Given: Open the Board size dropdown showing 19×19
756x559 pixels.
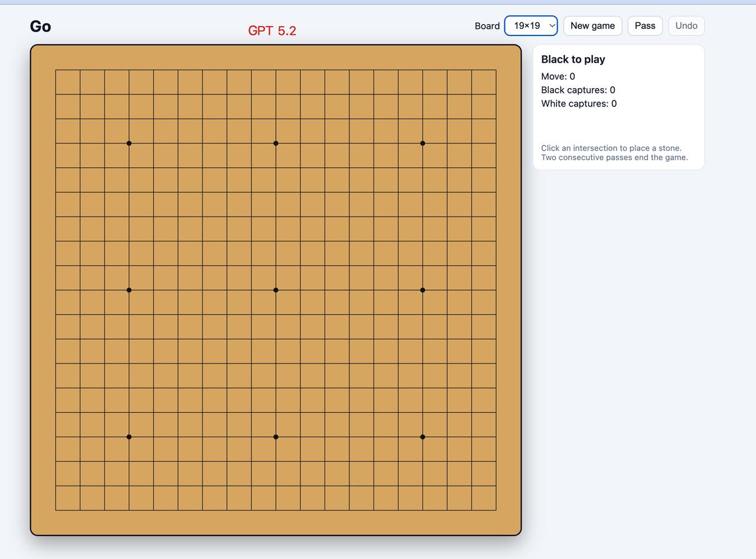Looking at the screenshot, I should tap(531, 25).
